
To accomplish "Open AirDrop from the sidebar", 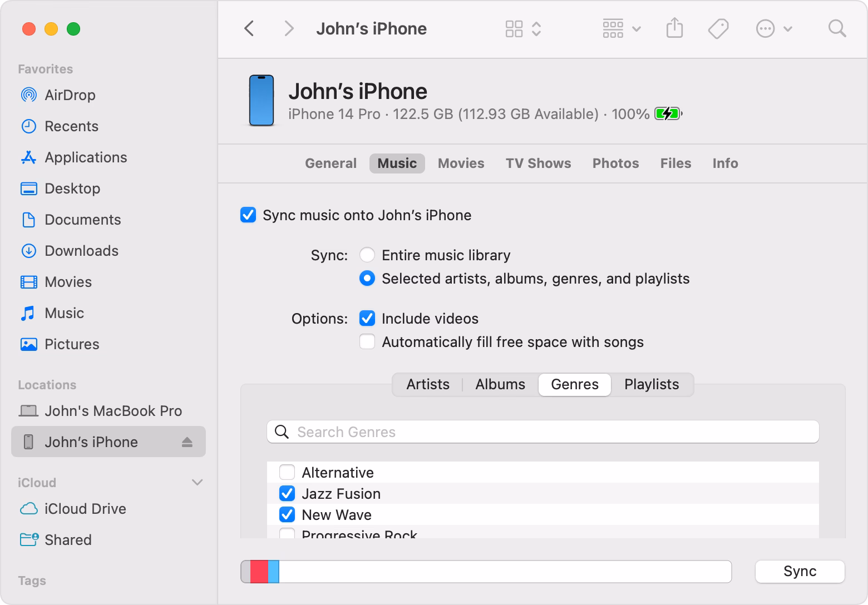I will [x=70, y=95].
